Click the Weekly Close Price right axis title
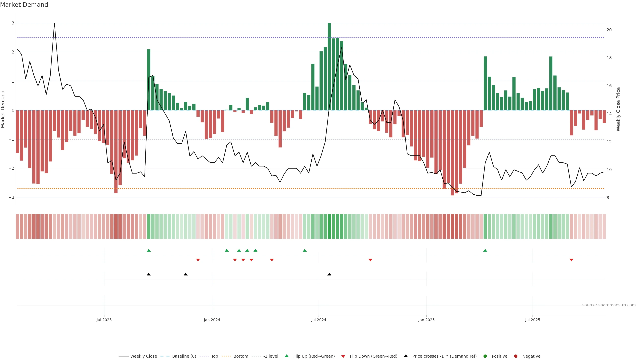The width and height of the screenshot is (644, 362). click(618, 109)
